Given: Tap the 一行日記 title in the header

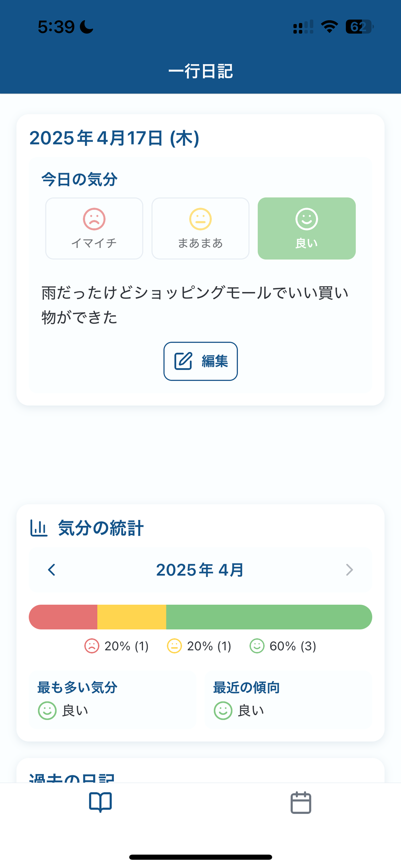Looking at the screenshot, I should 200,72.
